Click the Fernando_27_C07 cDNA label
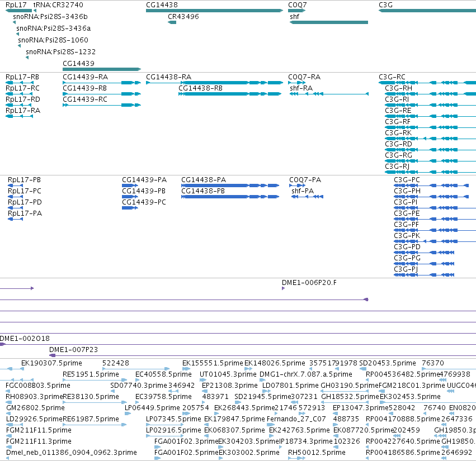This screenshot has height=461, width=476. (296, 419)
